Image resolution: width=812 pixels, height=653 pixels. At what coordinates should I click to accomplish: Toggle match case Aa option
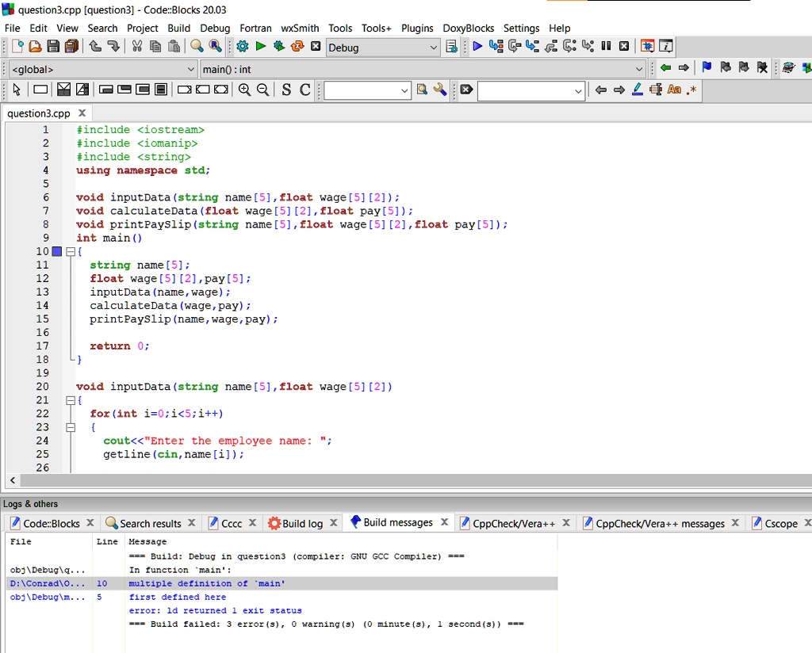point(674,90)
